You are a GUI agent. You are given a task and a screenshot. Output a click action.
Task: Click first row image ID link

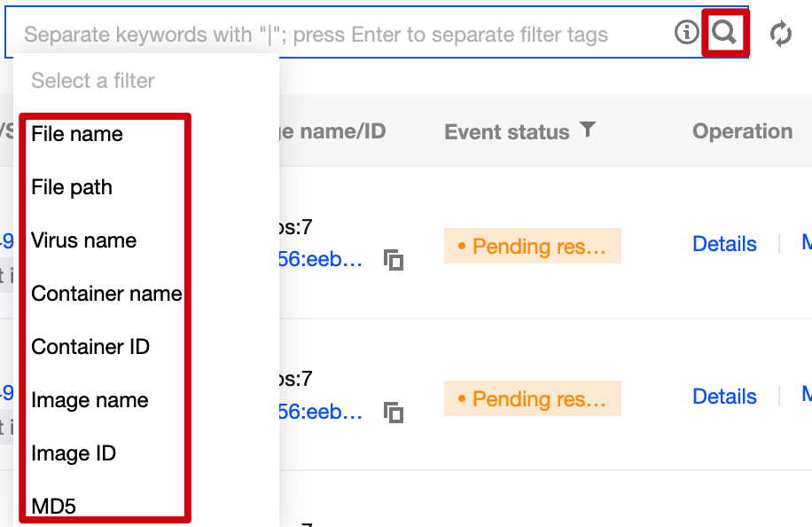[x=321, y=260]
